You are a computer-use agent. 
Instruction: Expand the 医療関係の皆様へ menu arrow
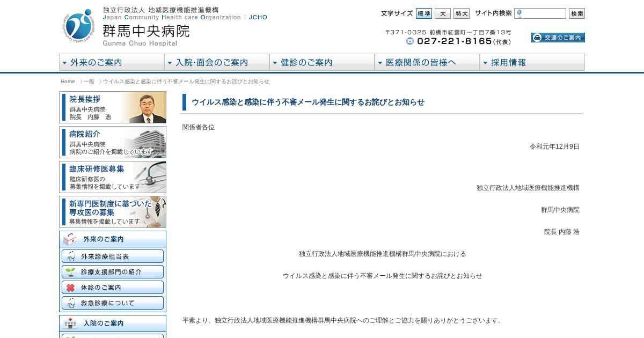point(380,63)
